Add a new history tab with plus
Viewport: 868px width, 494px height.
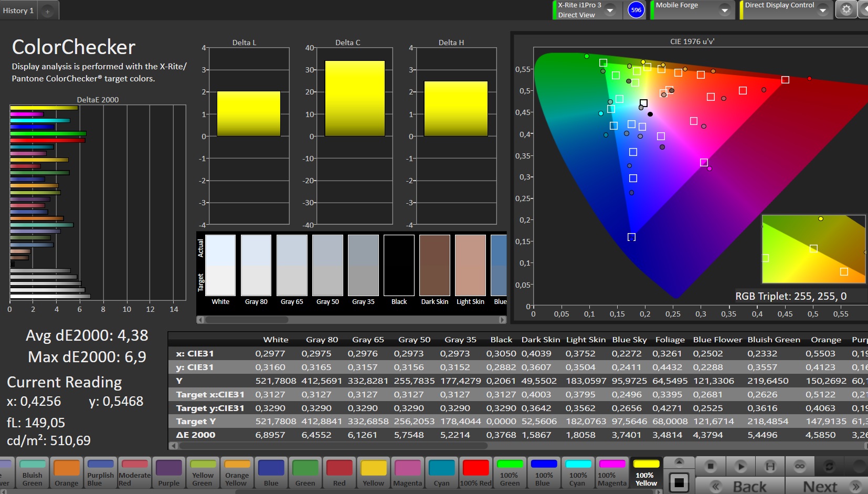click(x=47, y=11)
